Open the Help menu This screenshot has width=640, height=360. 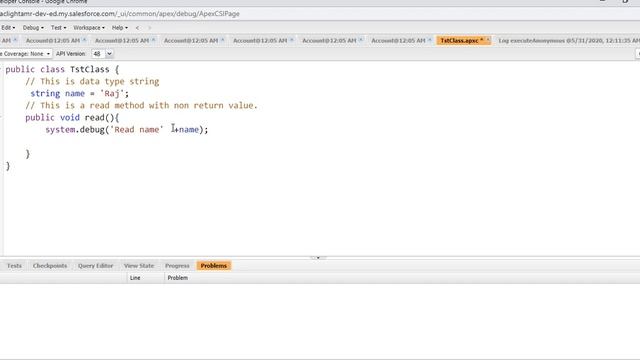(120, 28)
